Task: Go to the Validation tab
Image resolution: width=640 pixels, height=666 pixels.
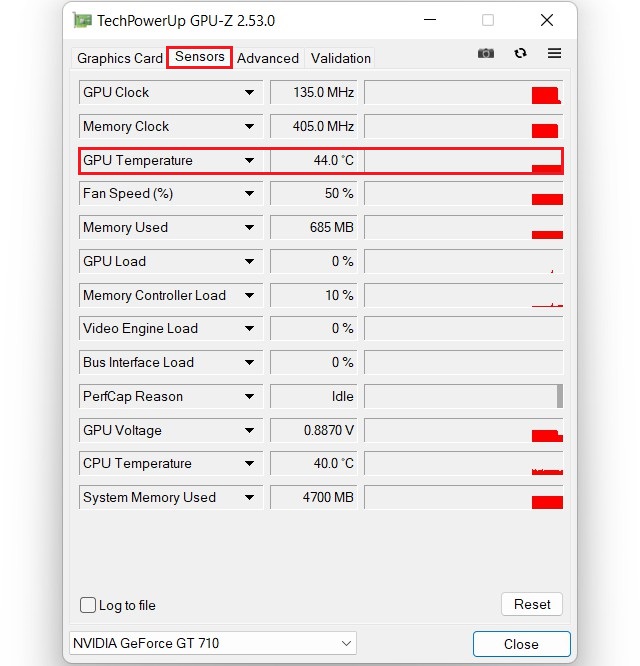Action: tap(341, 58)
